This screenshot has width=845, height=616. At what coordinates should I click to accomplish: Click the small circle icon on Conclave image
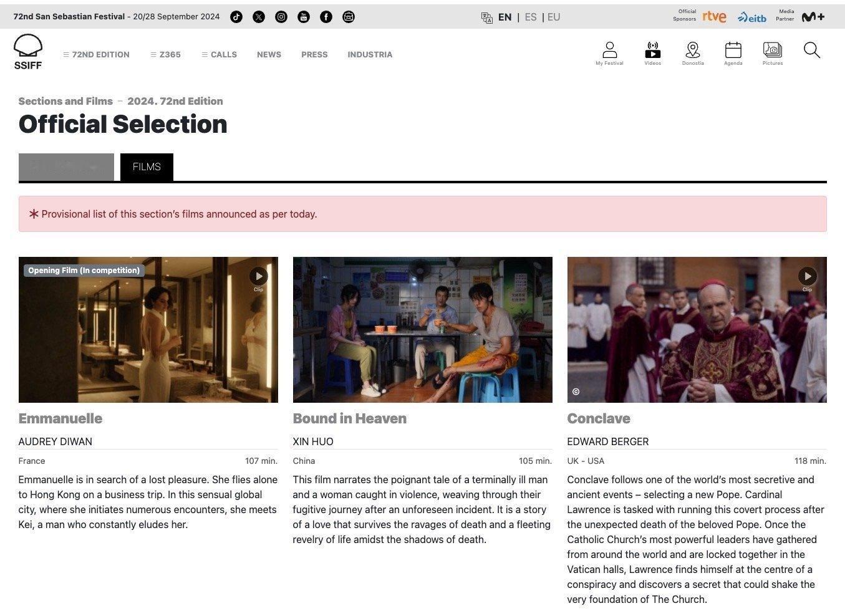(576, 392)
